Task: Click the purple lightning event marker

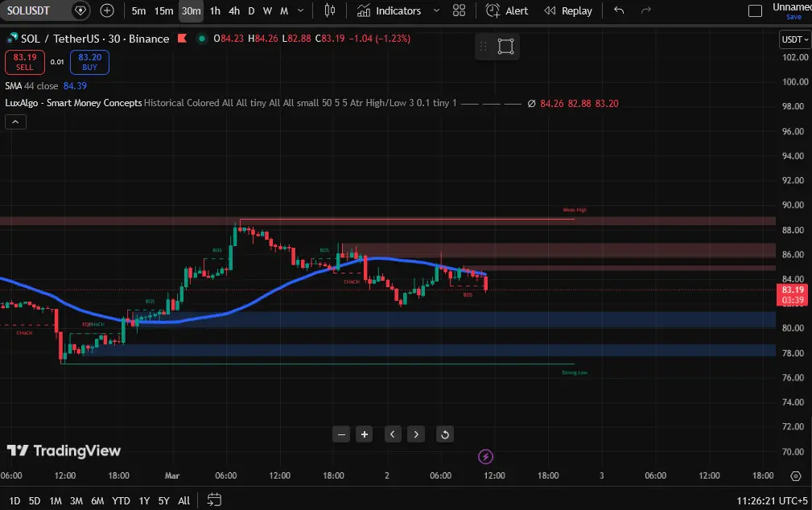Action: (x=485, y=457)
